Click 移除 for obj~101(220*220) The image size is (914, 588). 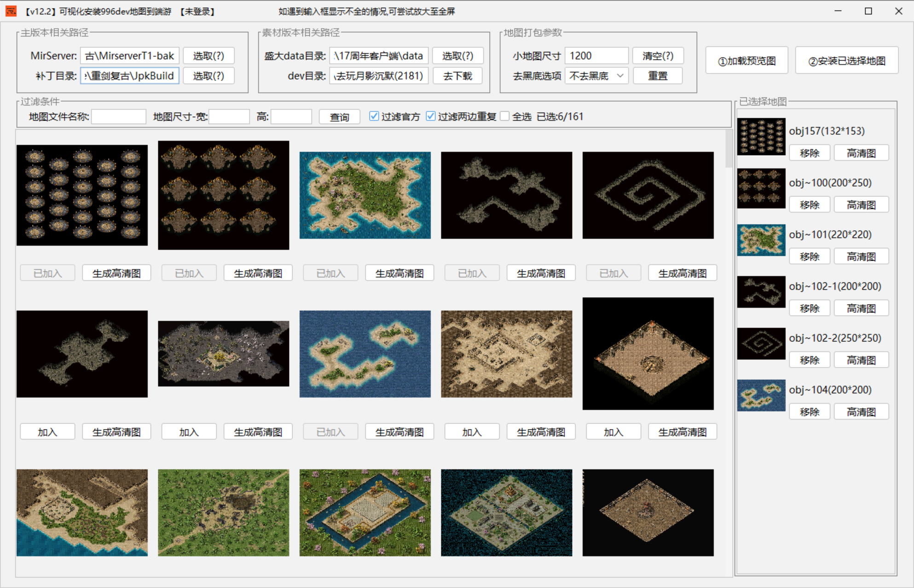pyautogui.click(x=810, y=256)
